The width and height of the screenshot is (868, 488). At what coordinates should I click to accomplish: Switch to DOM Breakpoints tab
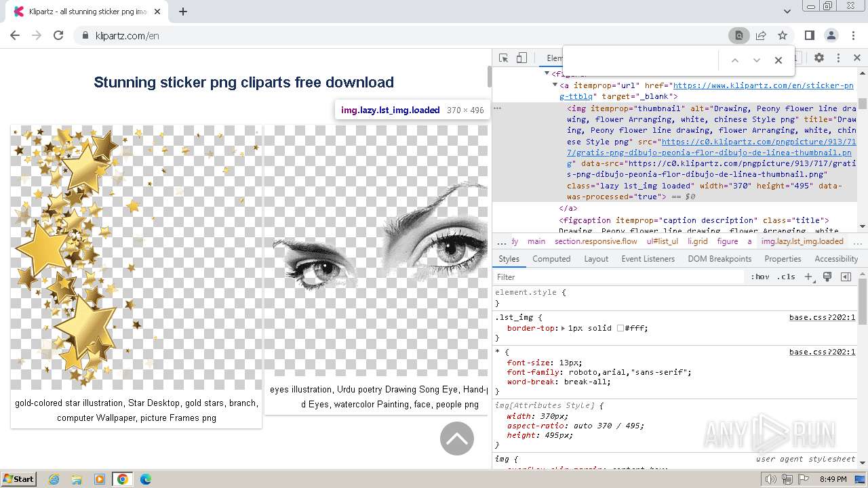719,259
